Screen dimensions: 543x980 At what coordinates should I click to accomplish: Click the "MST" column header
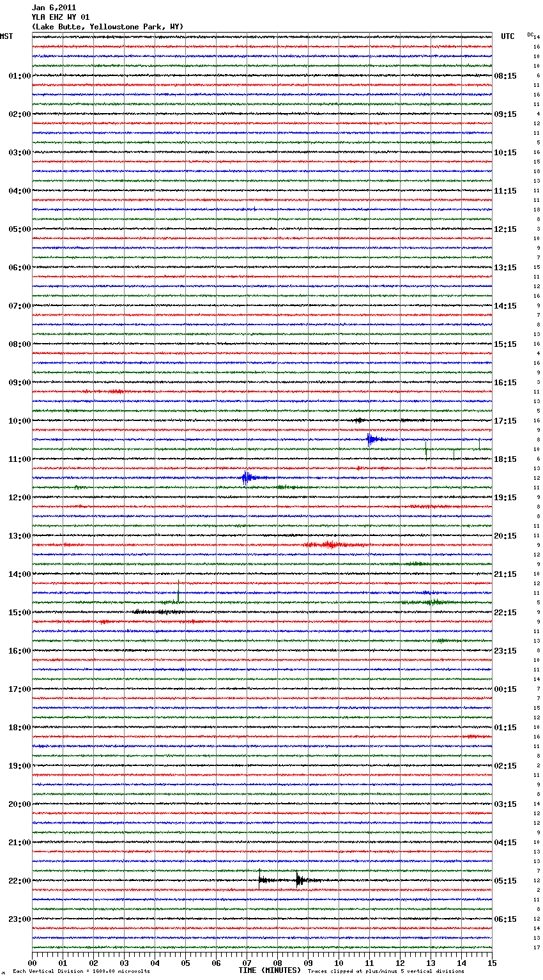[x=6, y=36]
